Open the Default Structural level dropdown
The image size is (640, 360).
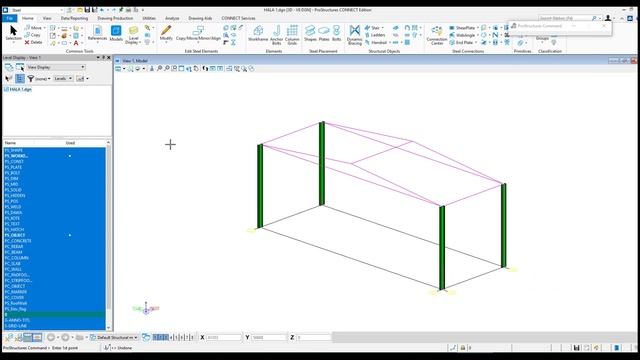pos(114,338)
